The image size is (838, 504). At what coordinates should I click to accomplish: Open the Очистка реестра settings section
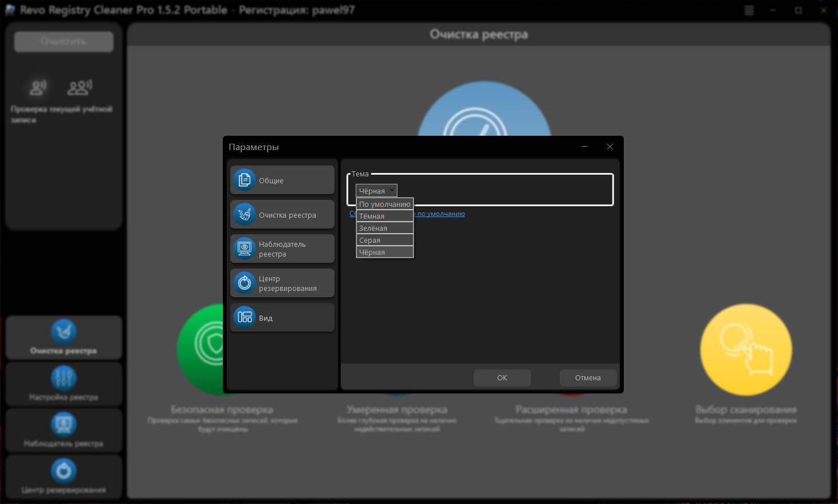click(282, 214)
